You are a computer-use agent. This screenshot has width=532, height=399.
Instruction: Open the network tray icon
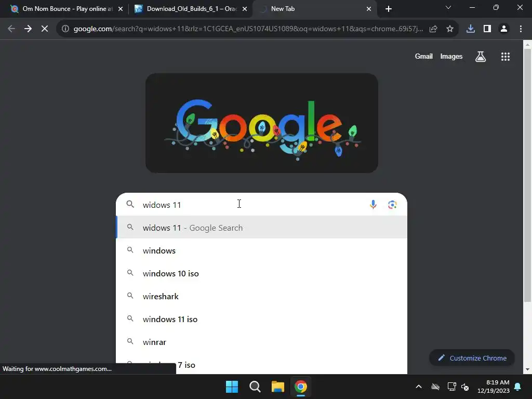click(x=451, y=387)
